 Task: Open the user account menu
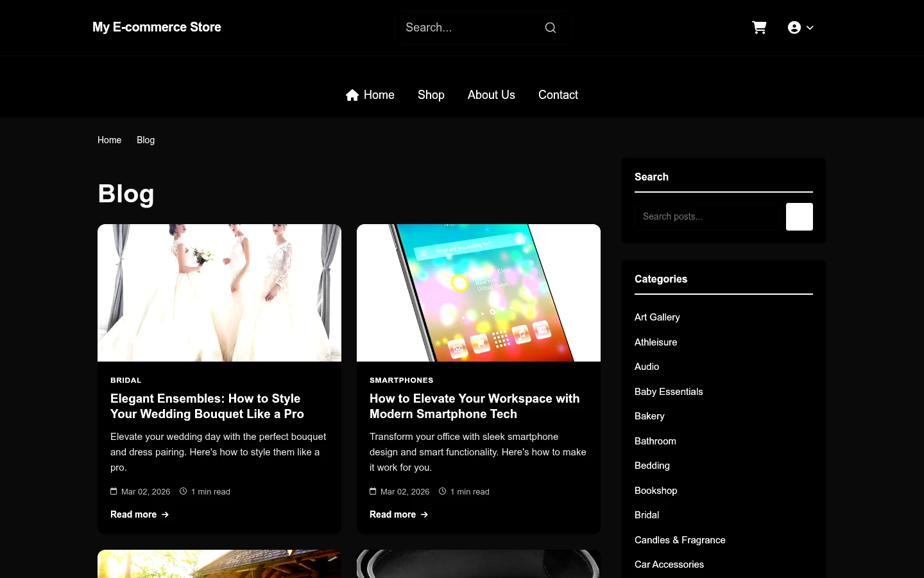tap(801, 28)
